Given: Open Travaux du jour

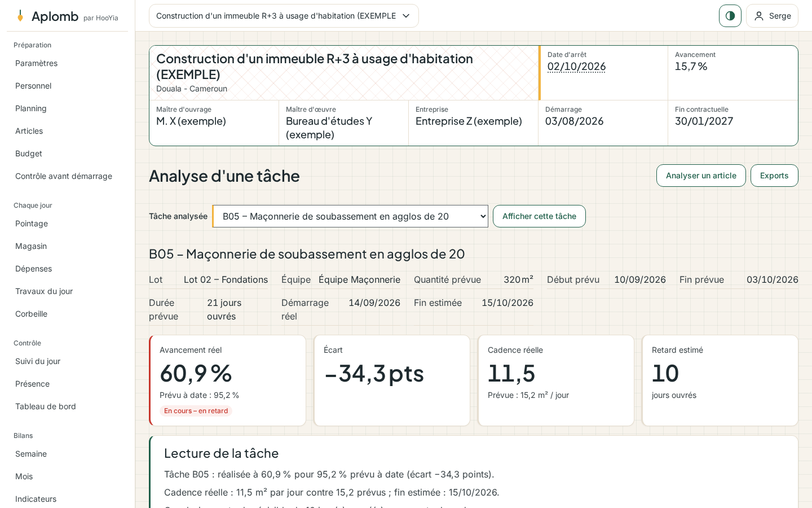Looking at the screenshot, I should 68,291.
